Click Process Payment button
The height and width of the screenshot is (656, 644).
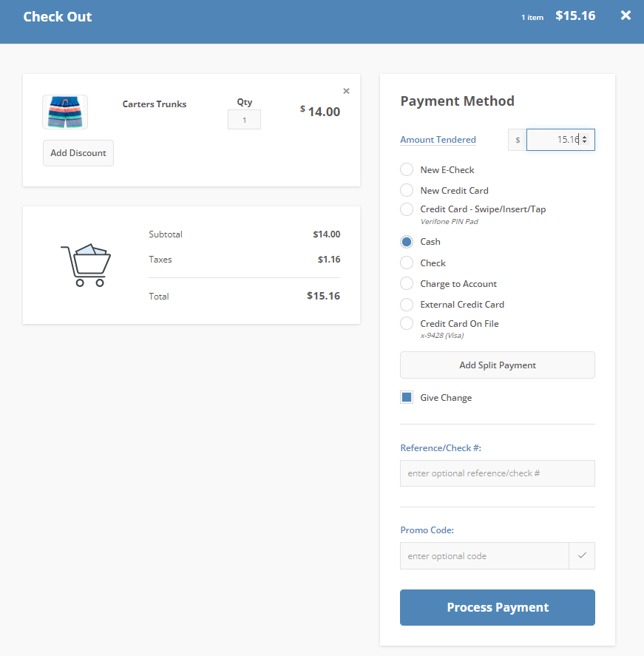click(497, 607)
